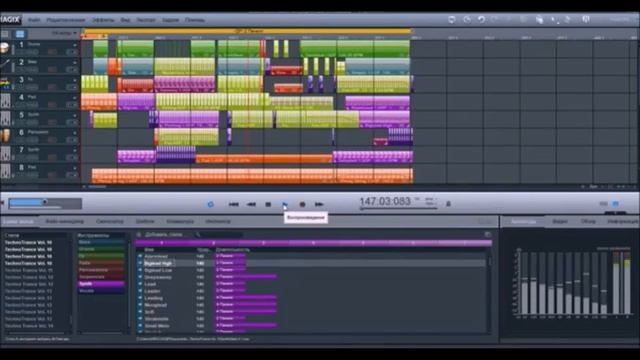Switch to the list view icon above the tracks
Viewport: 640px width, 360px height.
coord(5,34)
